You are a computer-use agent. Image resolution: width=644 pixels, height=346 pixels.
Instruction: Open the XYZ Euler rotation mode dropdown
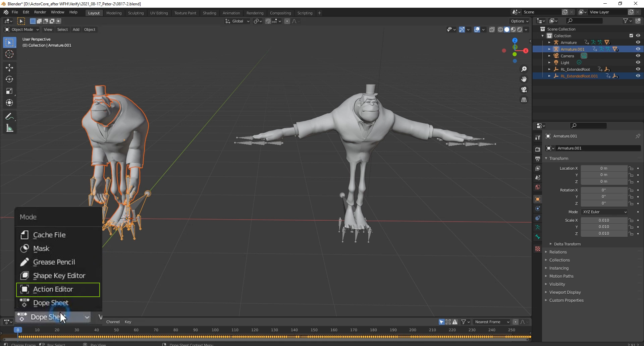[604, 212]
